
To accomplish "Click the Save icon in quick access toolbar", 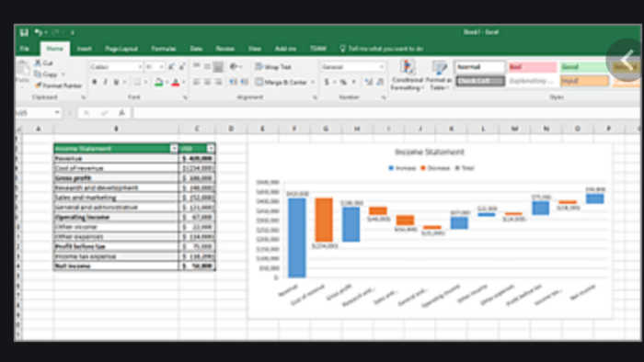I will [24, 32].
